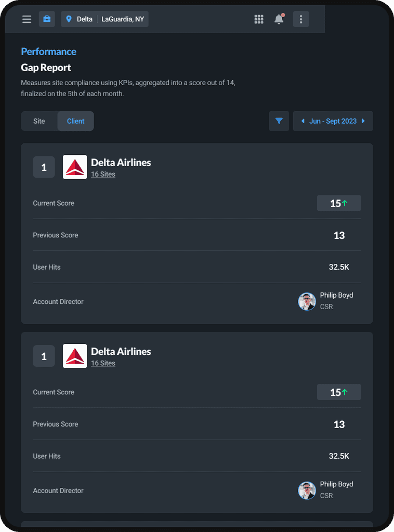The height and width of the screenshot is (532, 394).
Task: Switch to the Site tab
Action: tap(39, 121)
